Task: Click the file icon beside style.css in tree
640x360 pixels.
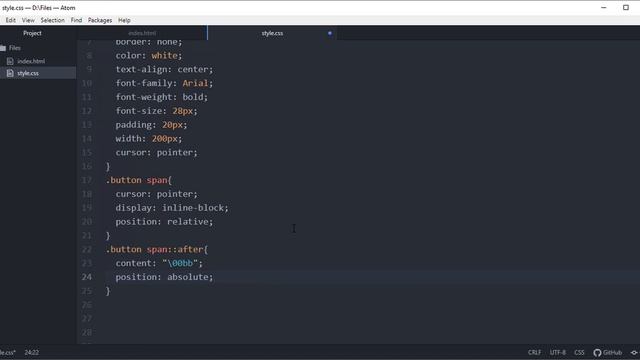Action: pyautogui.click(x=10, y=73)
